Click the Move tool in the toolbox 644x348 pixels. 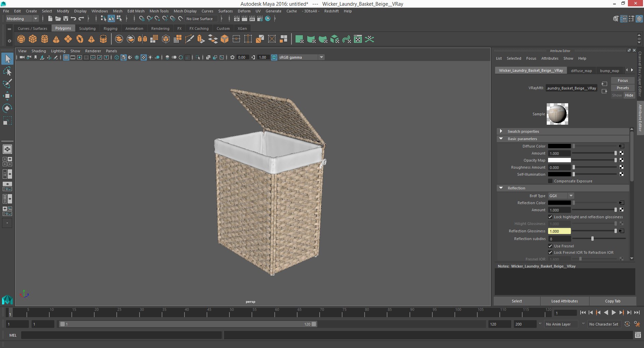point(7,96)
